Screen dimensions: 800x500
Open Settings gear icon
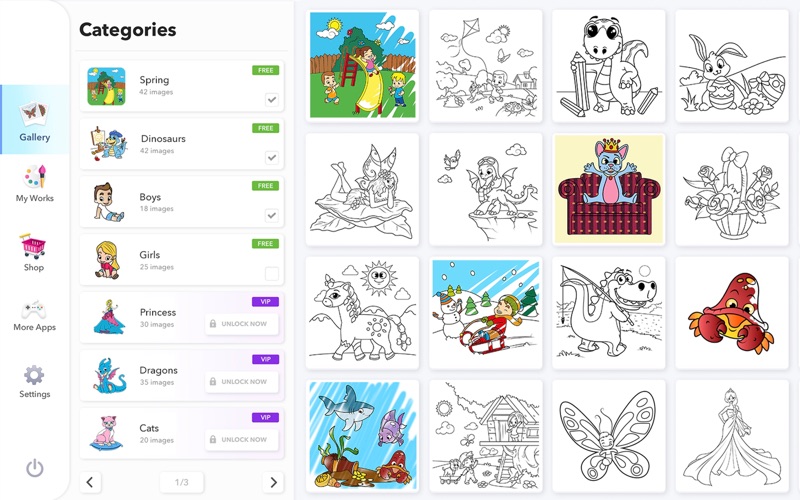click(34, 375)
